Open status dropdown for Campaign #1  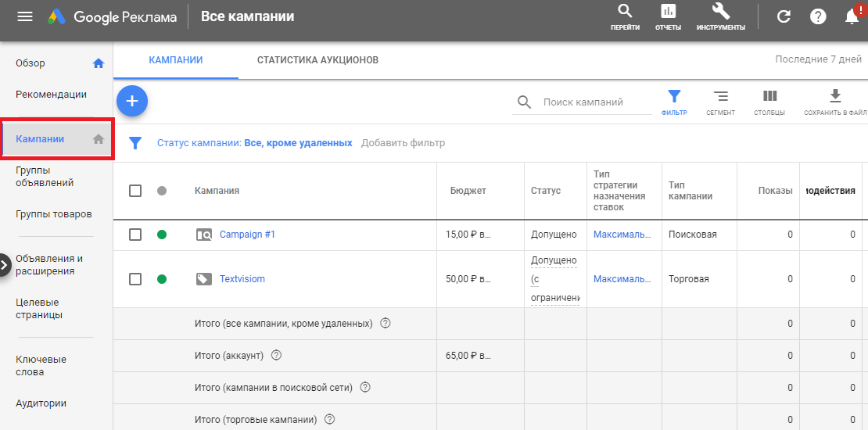pos(162,235)
